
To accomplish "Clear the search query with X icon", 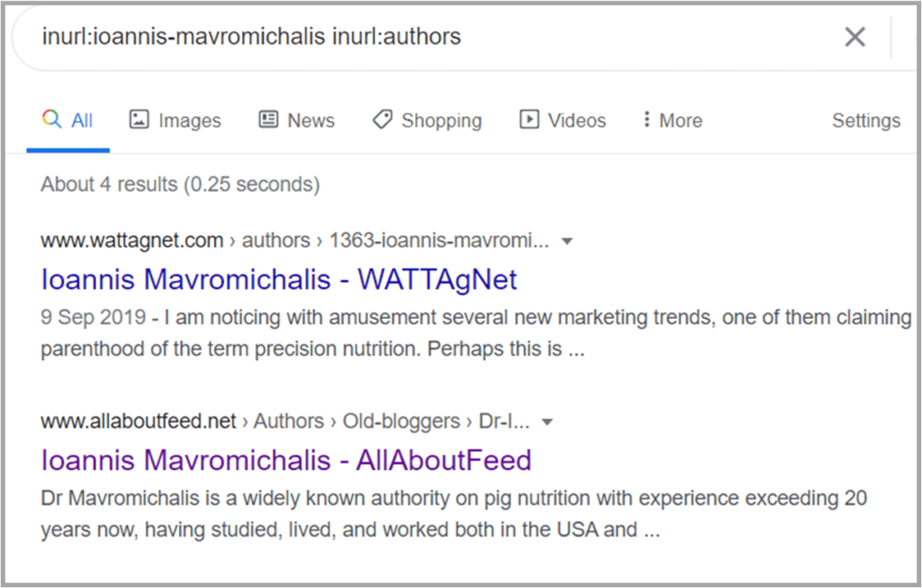I will [854, 37].
